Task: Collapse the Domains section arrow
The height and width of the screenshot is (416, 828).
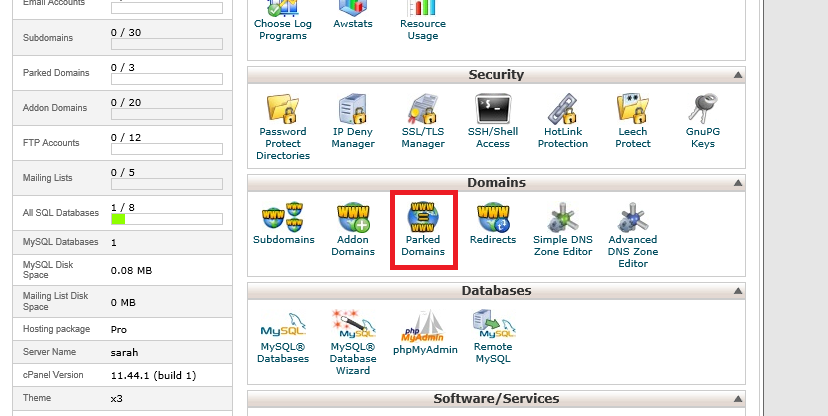Action: click(738, 183)
